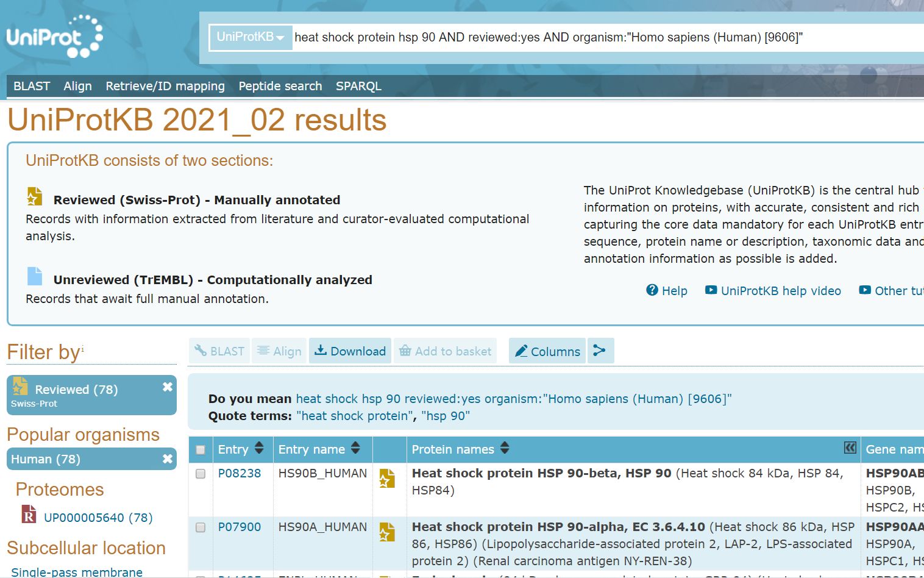Image resolution: width=924 pixels, height=578 pixels.
Task: Click the basket icon in Add to basket
Action: point(405,351)
